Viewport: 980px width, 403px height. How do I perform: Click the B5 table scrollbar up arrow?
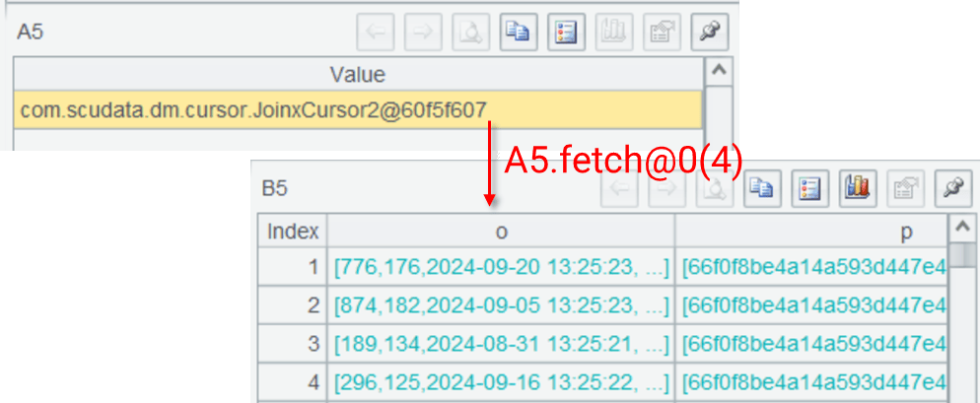[x=962, y=227]
